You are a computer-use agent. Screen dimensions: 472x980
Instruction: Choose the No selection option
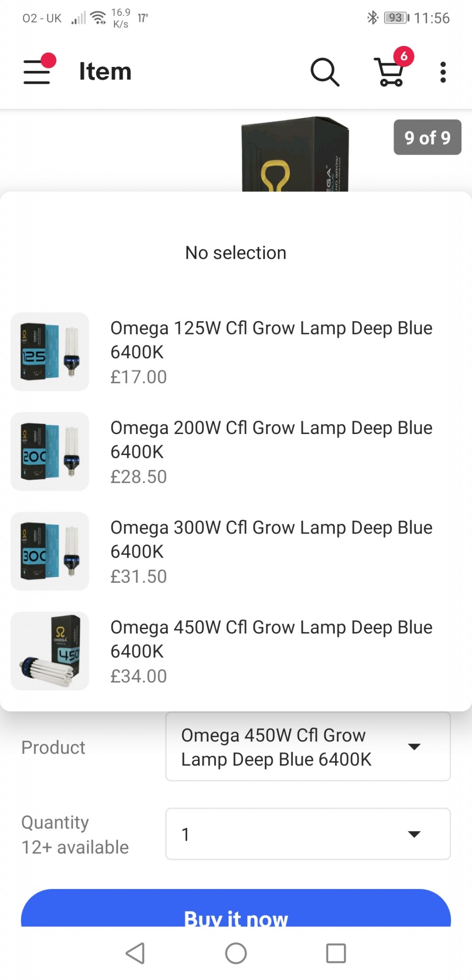click(x=236, y=253)
